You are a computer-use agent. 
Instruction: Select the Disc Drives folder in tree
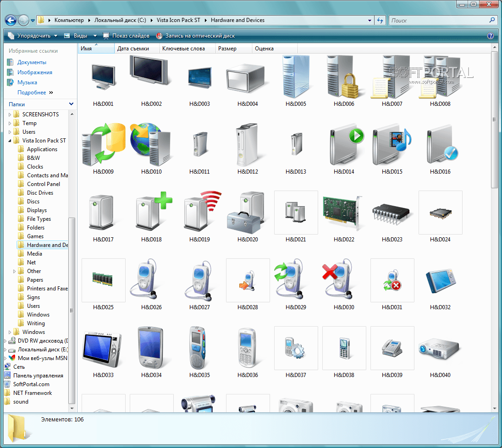40,193
